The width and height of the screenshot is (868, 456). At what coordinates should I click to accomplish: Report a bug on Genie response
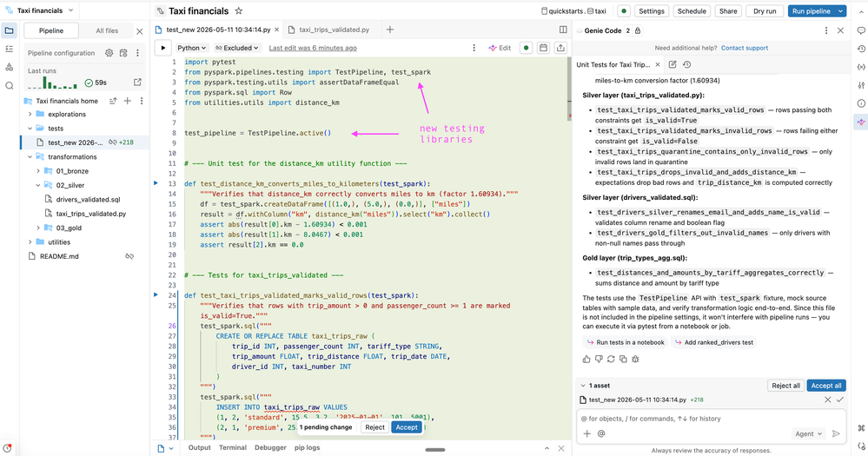coord(635,360)
